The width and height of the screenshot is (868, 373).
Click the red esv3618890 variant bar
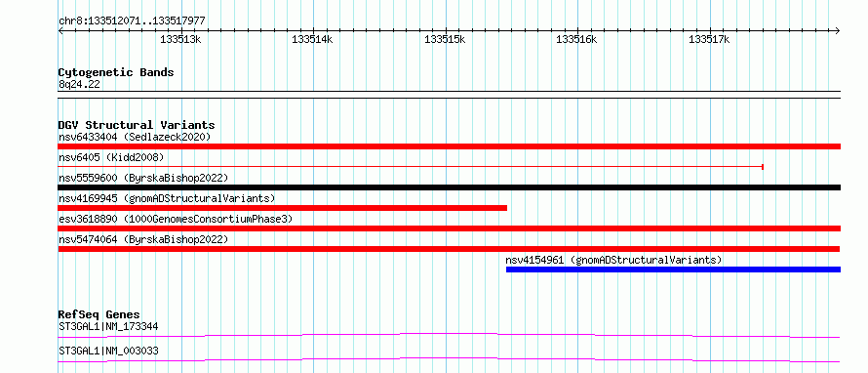[x=450, y=228]
